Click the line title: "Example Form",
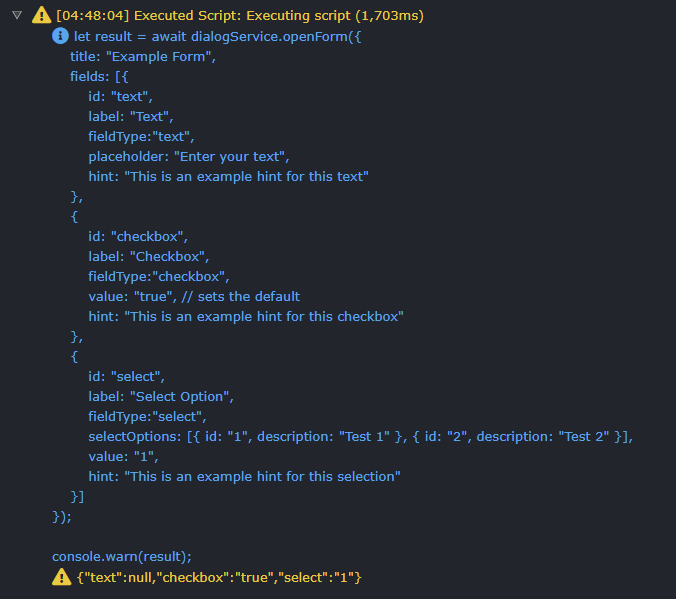 (x=143, y=56)
